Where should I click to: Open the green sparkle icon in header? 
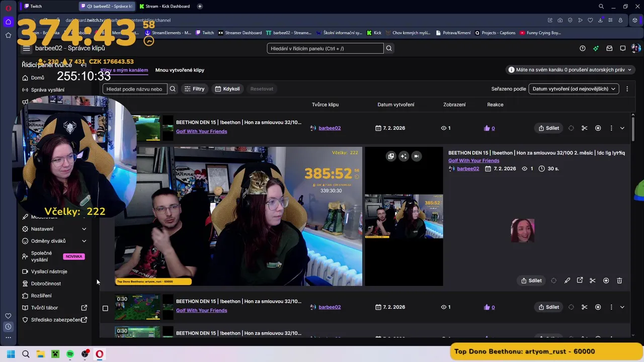click(x=596, y=48)
